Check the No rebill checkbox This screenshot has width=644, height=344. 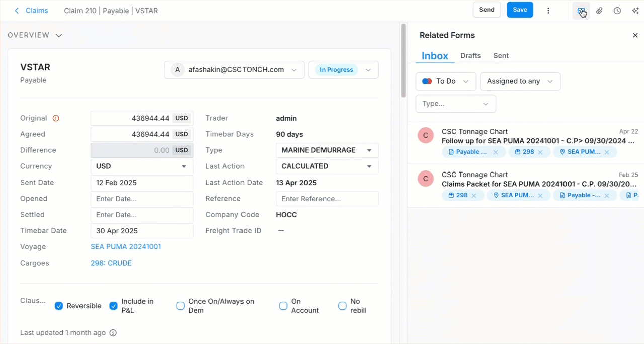[342, 306]
